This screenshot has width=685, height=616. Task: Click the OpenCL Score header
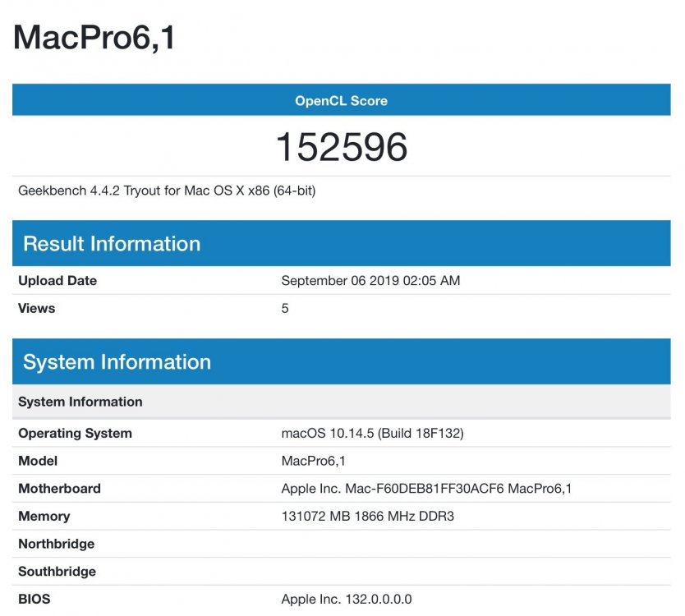coord(341,100)
